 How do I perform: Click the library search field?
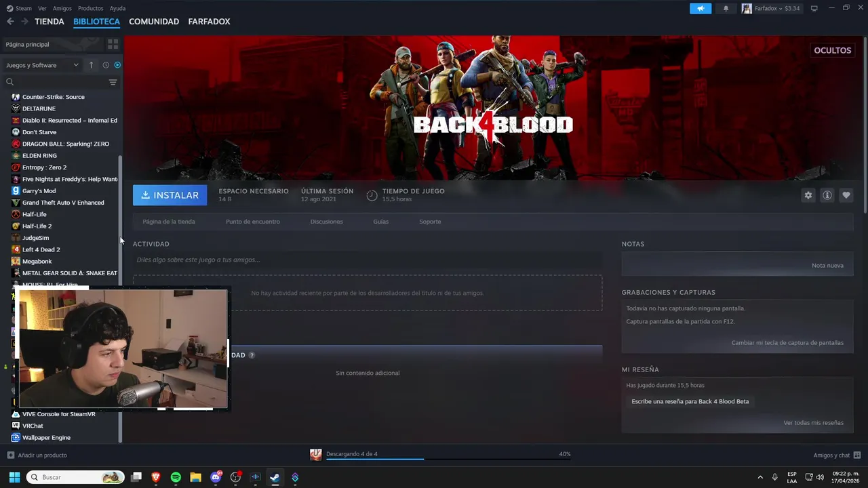click(56, 82)
